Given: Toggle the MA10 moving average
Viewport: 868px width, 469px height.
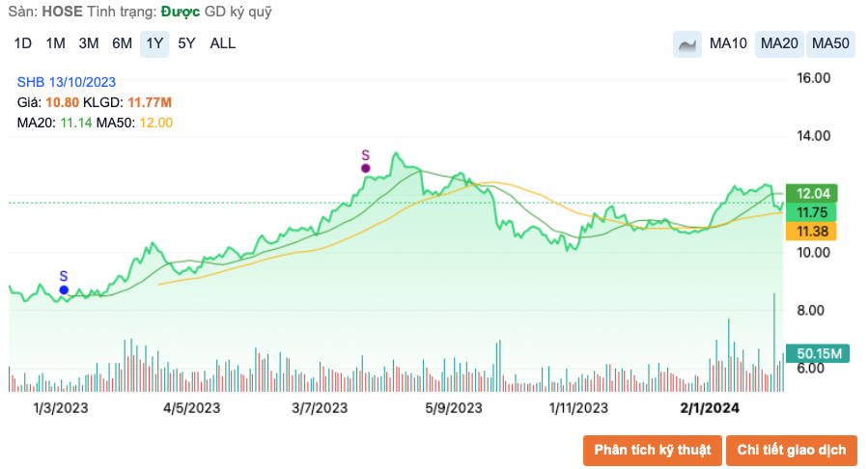Looking at the screenshot, I should (x=728, y=43).
